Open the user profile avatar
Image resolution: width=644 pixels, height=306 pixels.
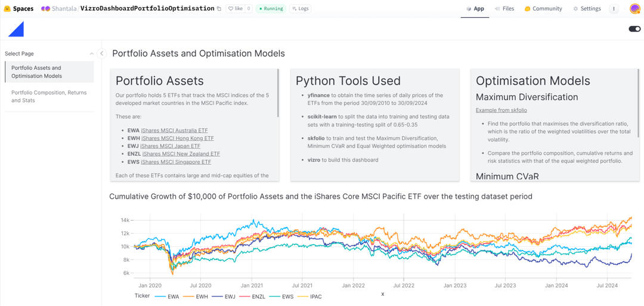point(634,9)
